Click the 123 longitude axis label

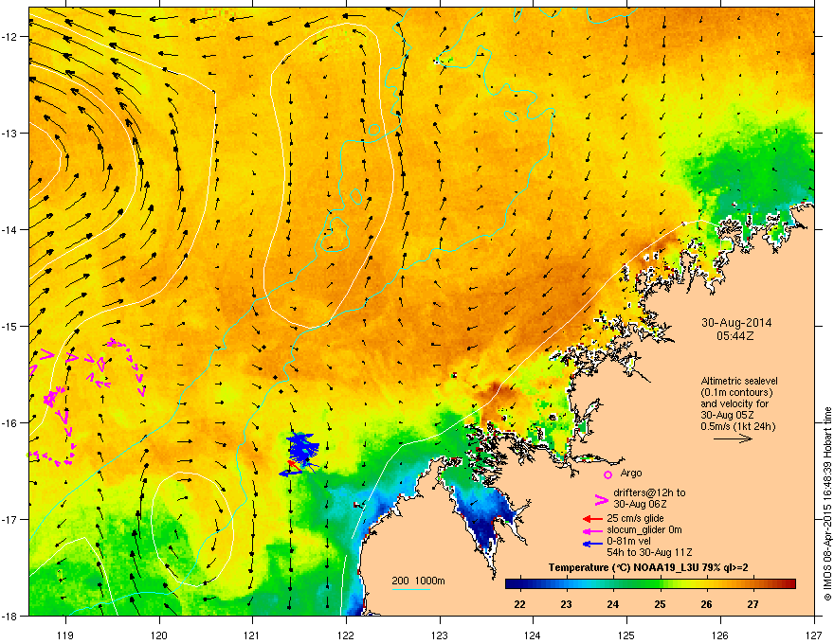point(440,635)
